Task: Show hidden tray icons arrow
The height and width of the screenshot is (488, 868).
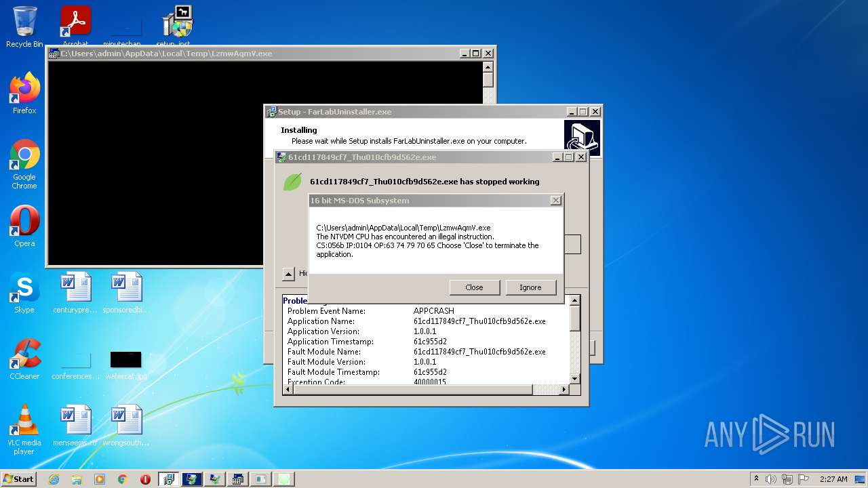Action: (756, 479)
